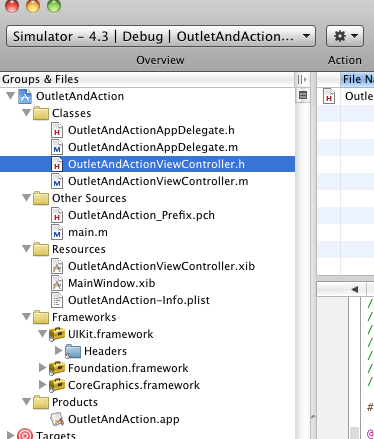Image resolution: width=374 pixels, height=439 pixels.
Task: Click the small list icon below the split-view button
Action: [303, 95]
